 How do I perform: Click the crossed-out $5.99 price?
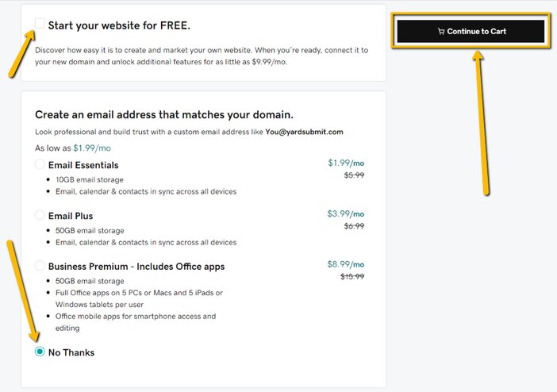(x=354, y=175)
